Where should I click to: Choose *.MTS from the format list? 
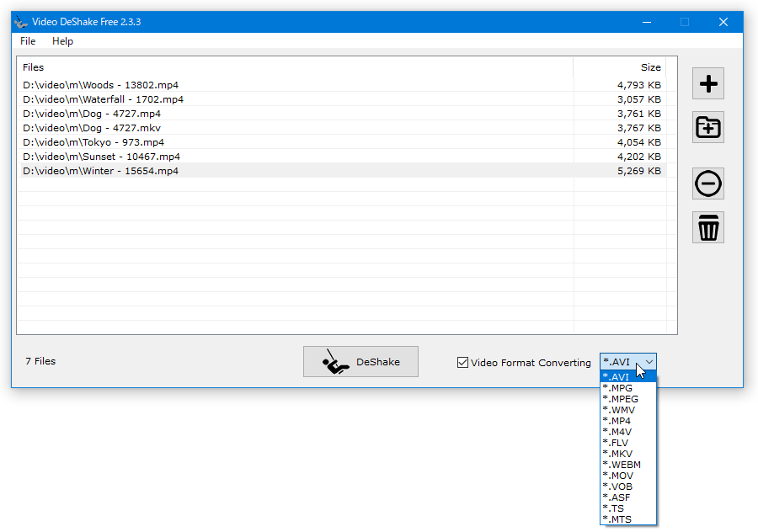pos(628,519)
